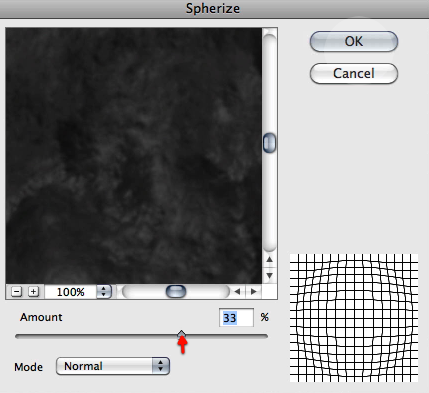Click the Mode label text
Image resolution: width=429 pixels, height=393 pixels.
point(28,367)
